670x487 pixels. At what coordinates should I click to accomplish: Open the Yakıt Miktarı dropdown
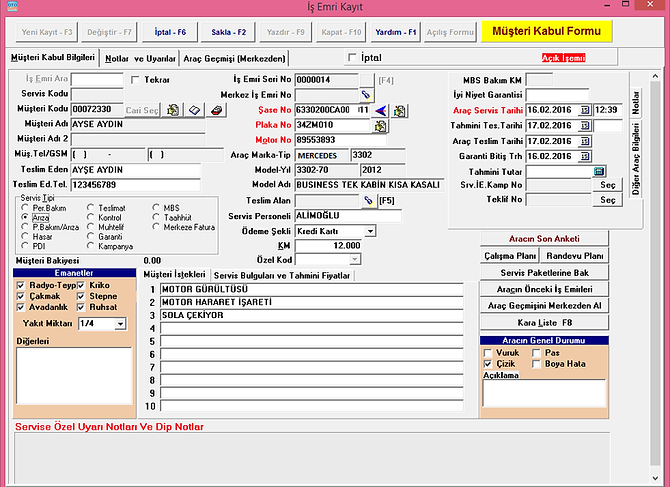pos(120,324)
